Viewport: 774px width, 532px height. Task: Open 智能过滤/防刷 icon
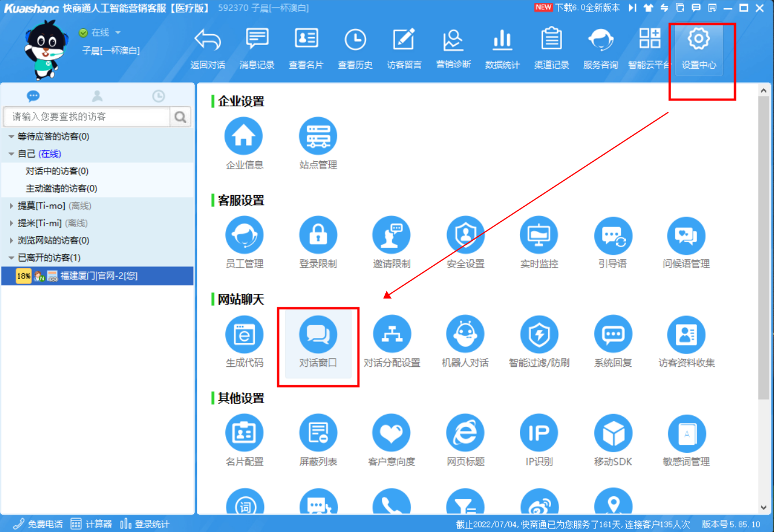coord(539,334)
